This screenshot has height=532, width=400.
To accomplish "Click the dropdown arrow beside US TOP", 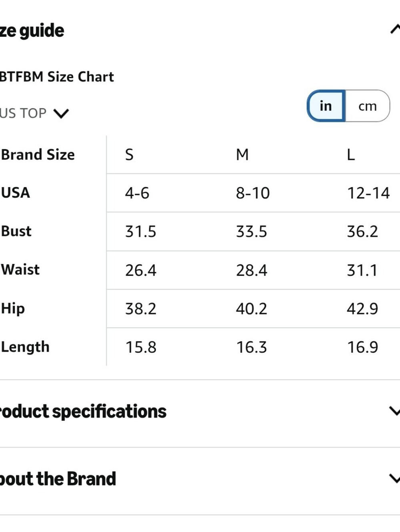I will click(61, 114).
